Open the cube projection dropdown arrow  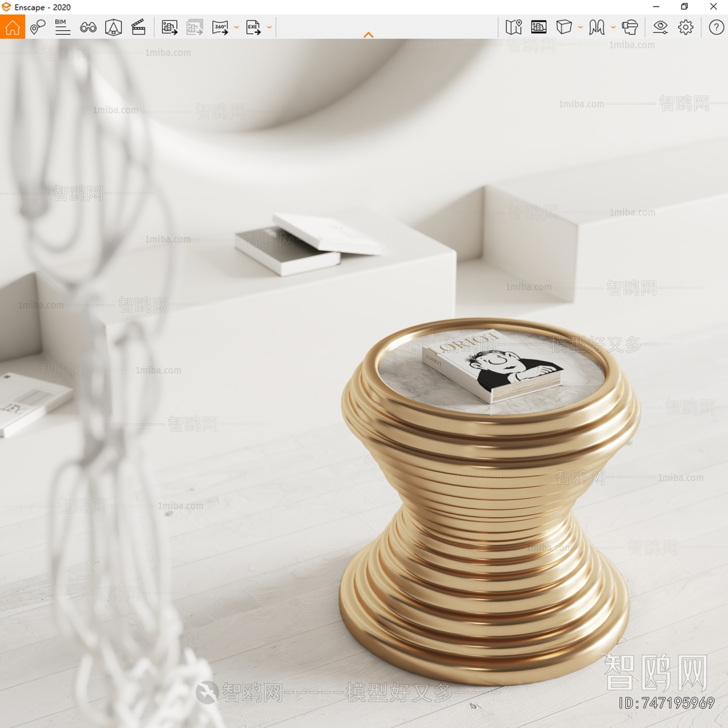581,27
